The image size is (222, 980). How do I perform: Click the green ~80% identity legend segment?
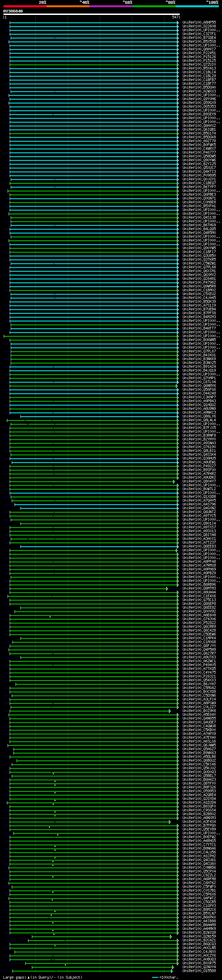tap(154, 6)
